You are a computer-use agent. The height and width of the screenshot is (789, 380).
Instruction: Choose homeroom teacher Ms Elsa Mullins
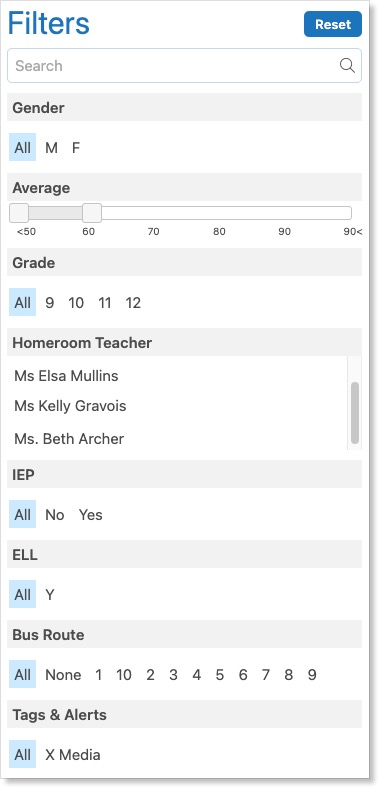(66, 376)
